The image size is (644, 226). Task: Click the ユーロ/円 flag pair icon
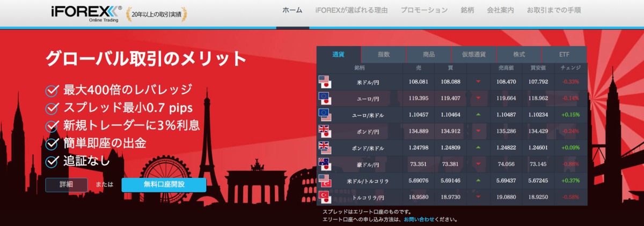[325, 99]
